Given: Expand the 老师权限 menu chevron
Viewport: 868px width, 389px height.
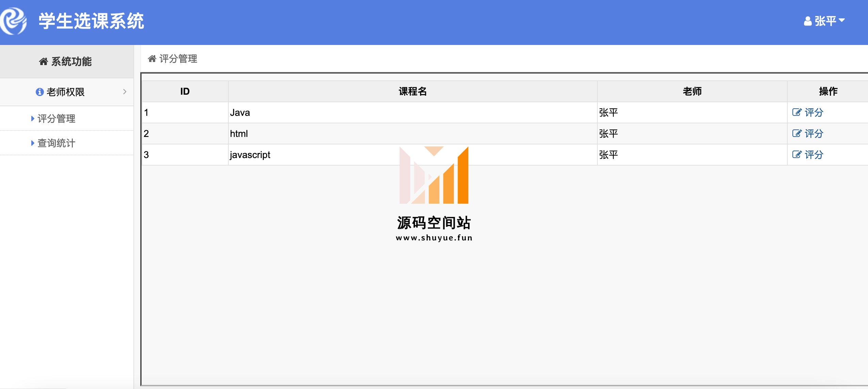Looking at the screenshot, I should [x=125, y=92].
